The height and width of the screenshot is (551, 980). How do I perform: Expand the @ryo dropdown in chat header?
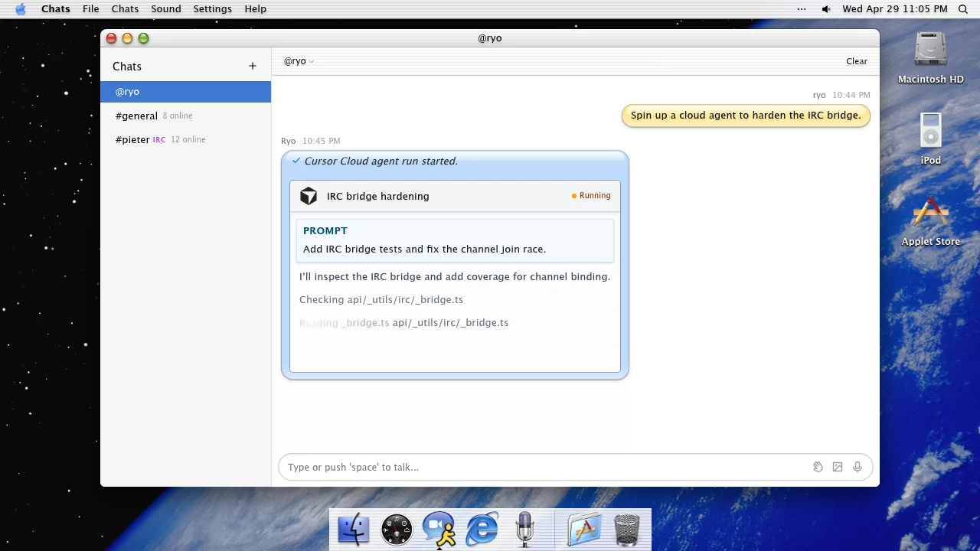pyautogui.click(x=299, y=61)
